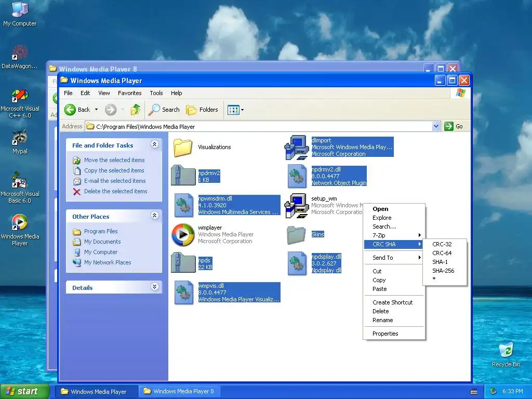
Task: Click the Start button
Action: [25, 392]
